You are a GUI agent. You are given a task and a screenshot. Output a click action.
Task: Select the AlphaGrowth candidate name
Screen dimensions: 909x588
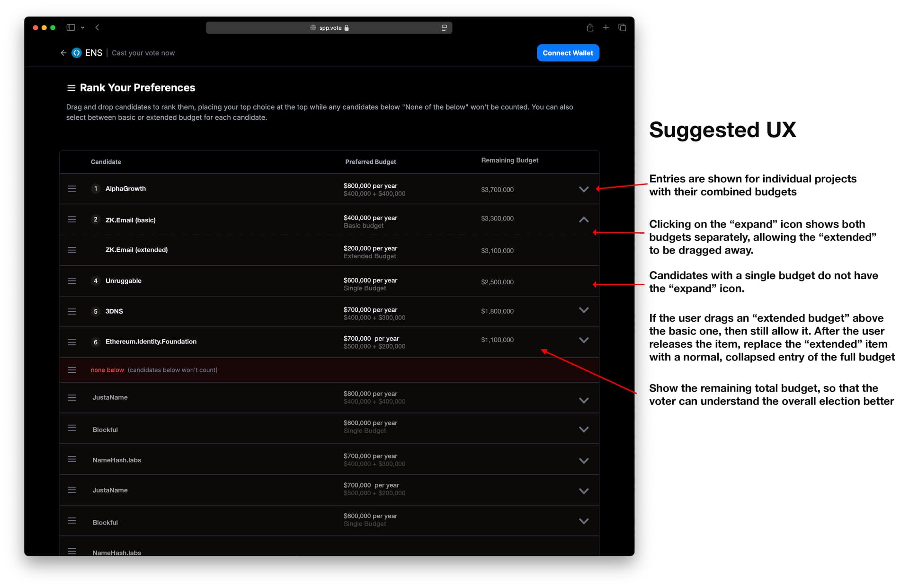125,189
